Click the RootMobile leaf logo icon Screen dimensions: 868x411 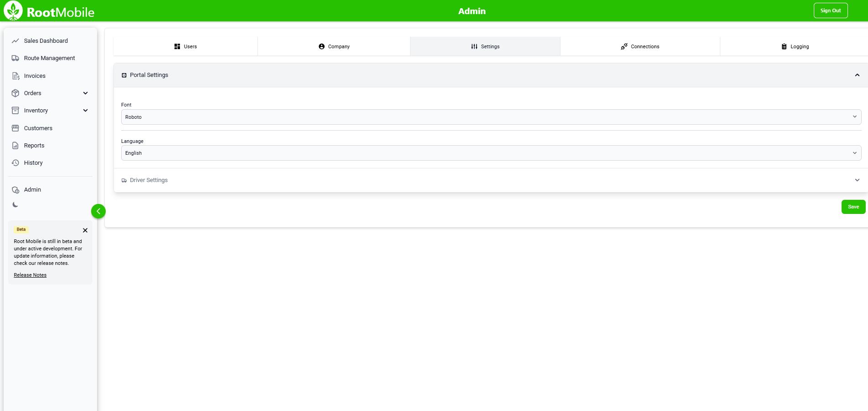click(x=13, y=11)
